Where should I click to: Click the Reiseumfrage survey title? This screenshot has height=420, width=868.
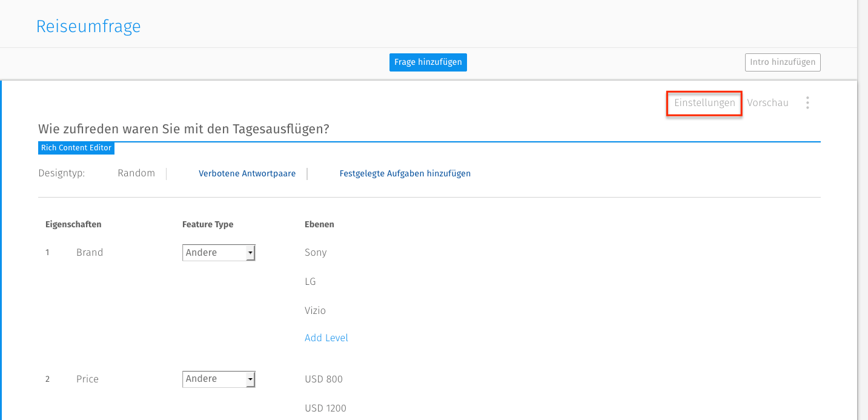click(x=88, y=27)
